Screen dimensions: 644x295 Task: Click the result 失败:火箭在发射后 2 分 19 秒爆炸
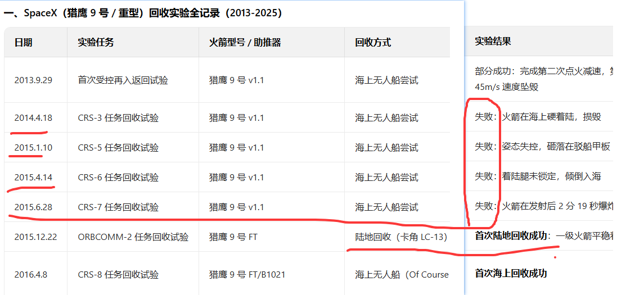[x=544, y=206]
